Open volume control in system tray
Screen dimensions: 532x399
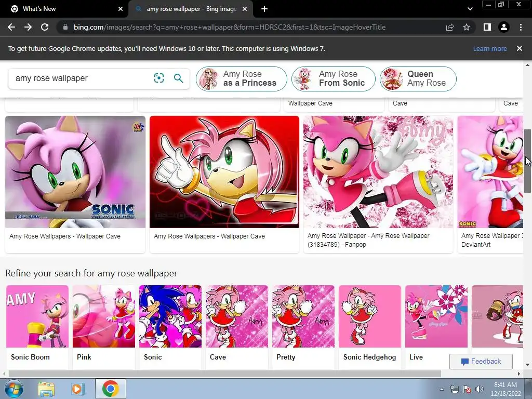click(480, 389)
